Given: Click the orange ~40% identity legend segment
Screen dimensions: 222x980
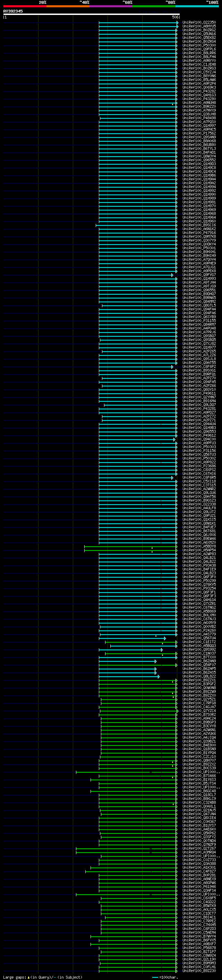Looking at the screenshot, I should pos(68,6).
